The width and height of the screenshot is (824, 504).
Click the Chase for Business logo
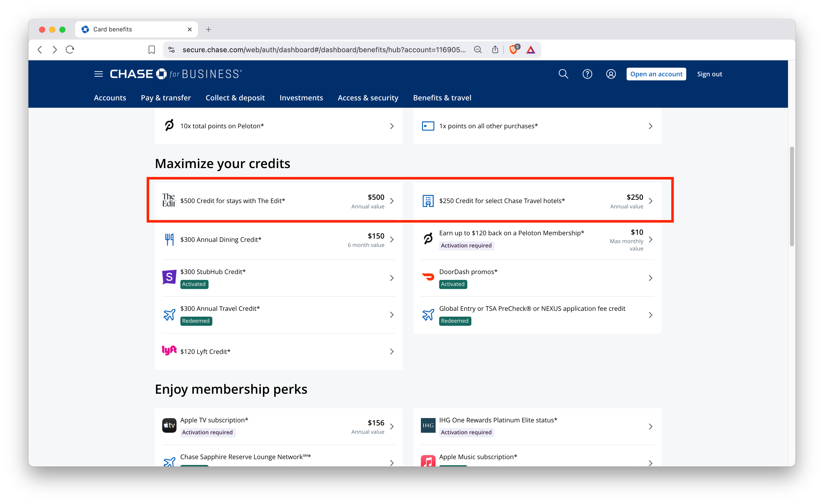(x=176, y=74)
